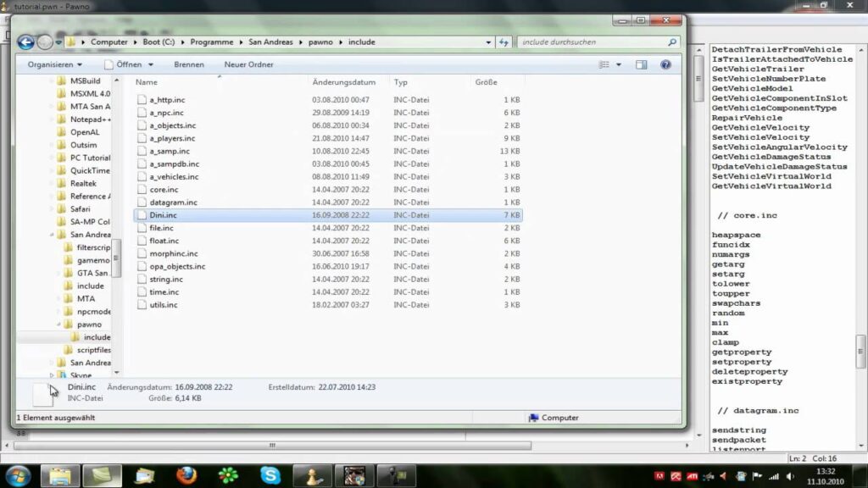Click the navigation tree scroll-down arrow
Viewport: 868px width, 488px height.
116,373
